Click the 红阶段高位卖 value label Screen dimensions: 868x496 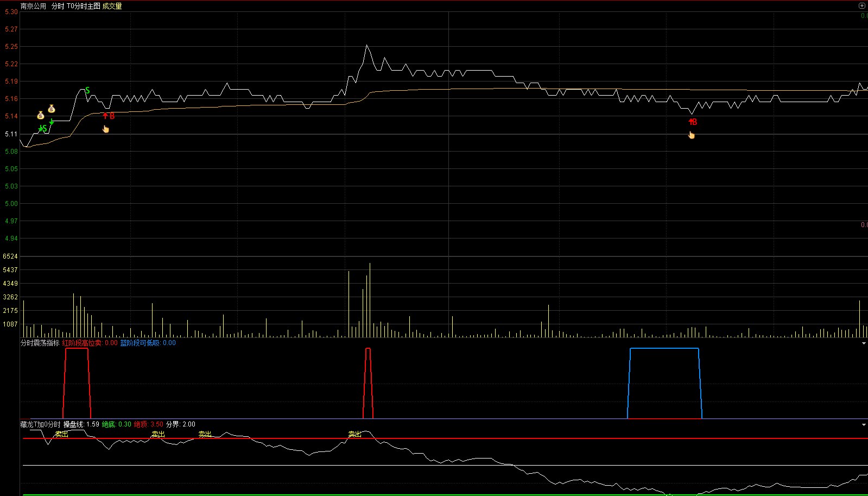coord(90,343)
